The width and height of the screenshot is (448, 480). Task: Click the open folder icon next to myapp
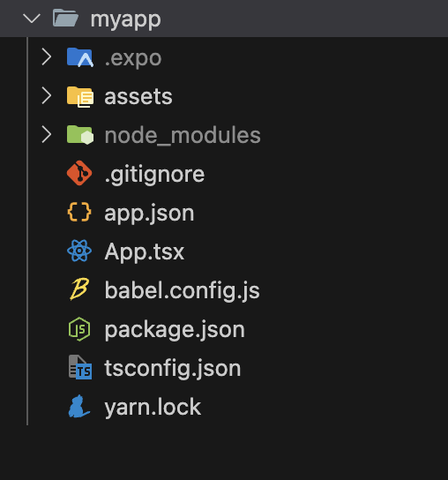click(65, 18)
